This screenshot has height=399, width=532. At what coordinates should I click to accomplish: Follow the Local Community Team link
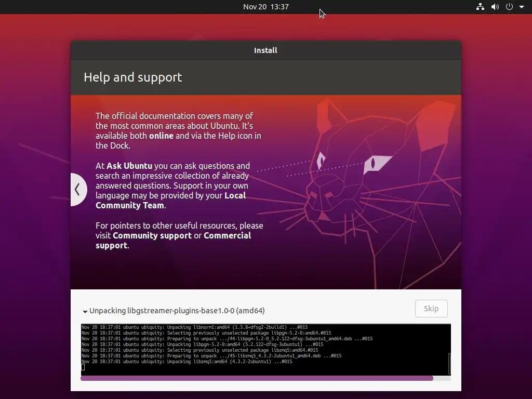(x=170, y=201)
